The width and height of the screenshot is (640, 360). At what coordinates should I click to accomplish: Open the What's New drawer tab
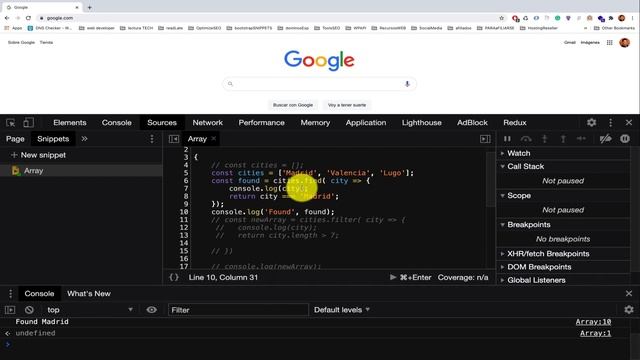click(89, 293)
